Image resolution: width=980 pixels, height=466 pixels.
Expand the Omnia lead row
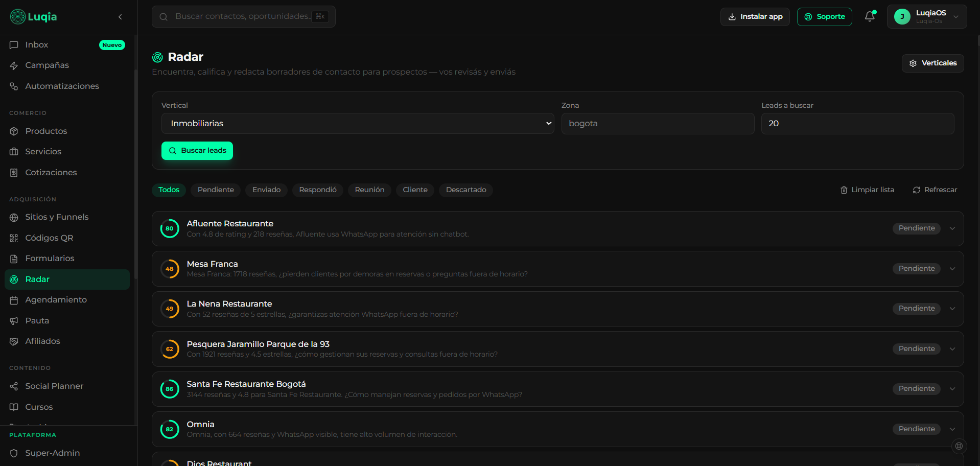[x=952, y=429]
